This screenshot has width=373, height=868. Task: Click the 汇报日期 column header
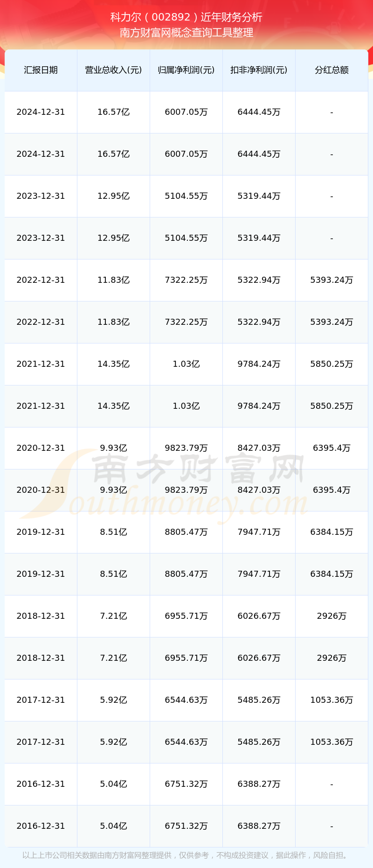41,70
